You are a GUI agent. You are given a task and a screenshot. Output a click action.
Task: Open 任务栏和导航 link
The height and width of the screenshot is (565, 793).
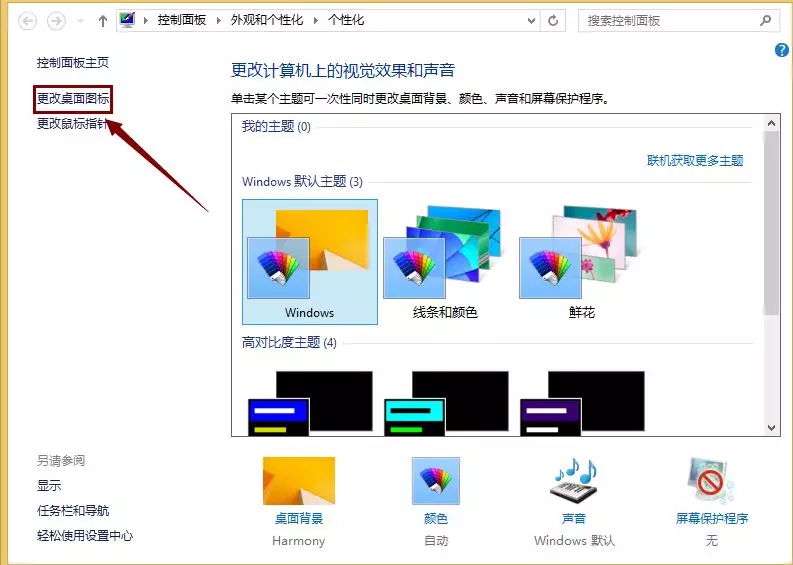(x=73, y=510)
